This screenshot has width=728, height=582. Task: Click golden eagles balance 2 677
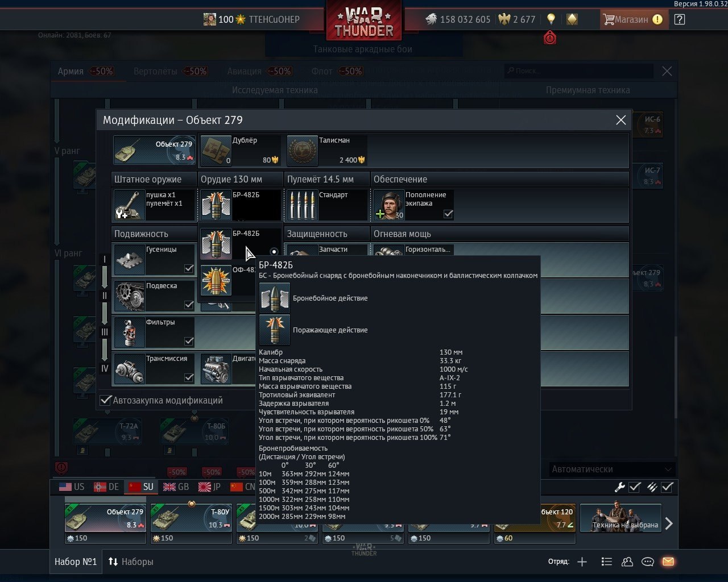[x=517, y=19]
